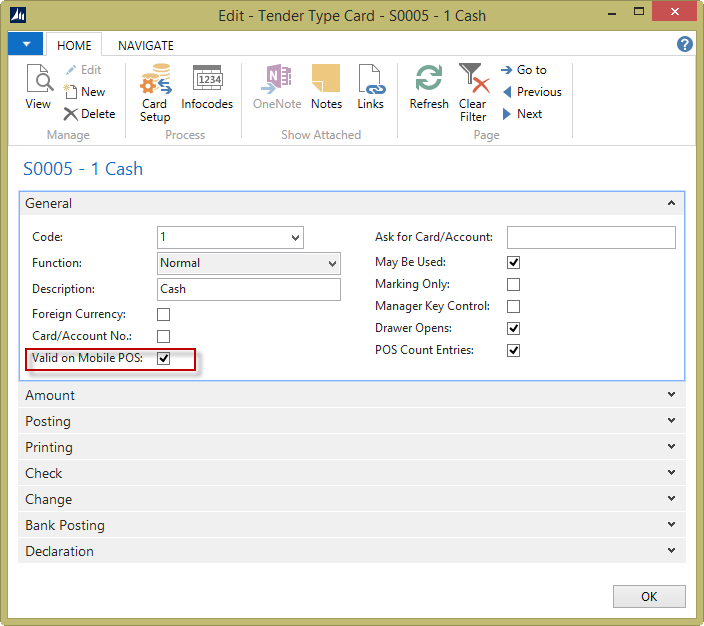Uncheck the Valid on Mobile POS checkbox
The width and height of the screenshot is (704, 626).
coord(164,359)
